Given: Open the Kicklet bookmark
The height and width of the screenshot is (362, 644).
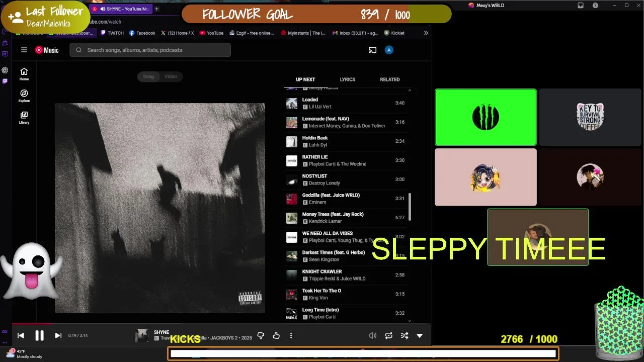Looking at the screenshot, I should [x=394, y=33].
